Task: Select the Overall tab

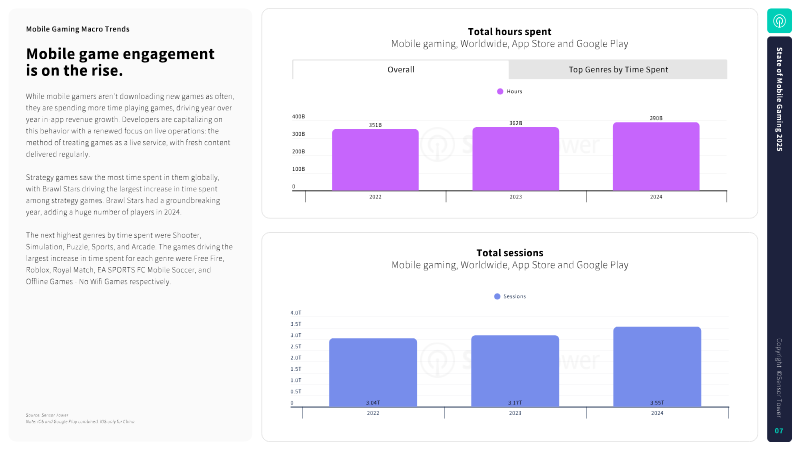Action: point(401,69)
